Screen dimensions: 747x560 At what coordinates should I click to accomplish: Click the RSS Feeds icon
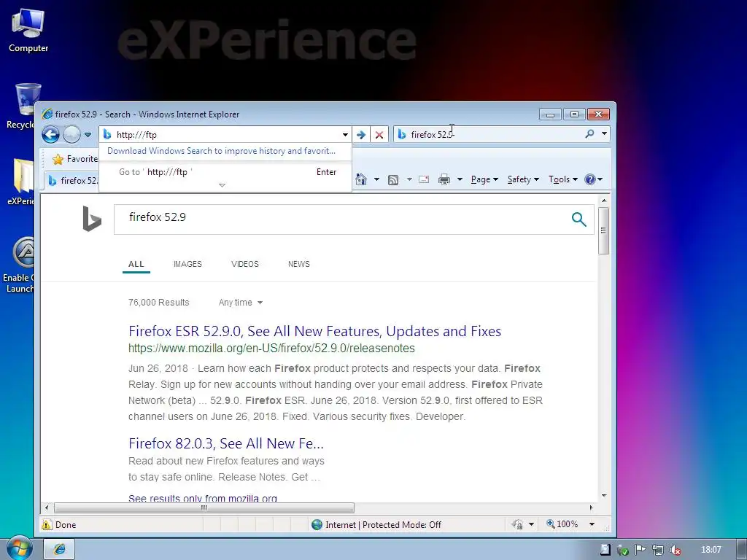(x=393, y=179)
